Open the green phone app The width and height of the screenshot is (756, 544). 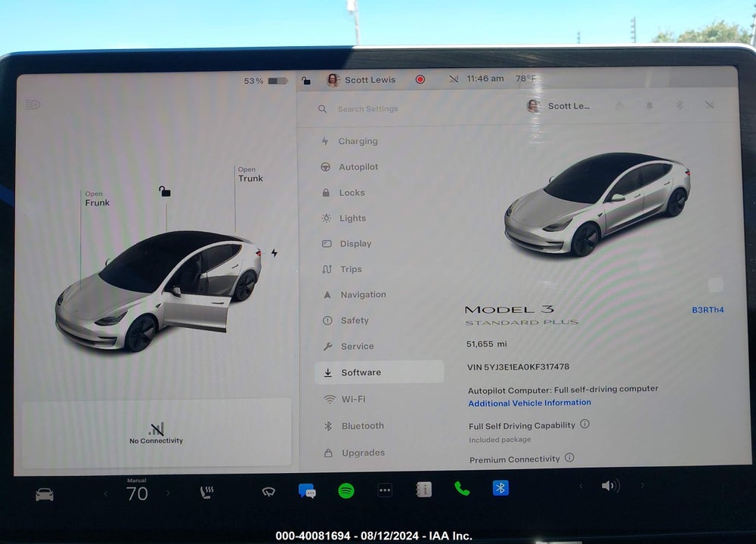462,489
